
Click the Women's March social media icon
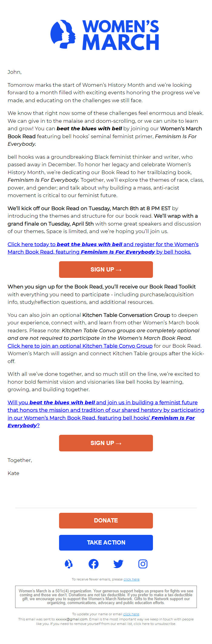pos(69,564)
